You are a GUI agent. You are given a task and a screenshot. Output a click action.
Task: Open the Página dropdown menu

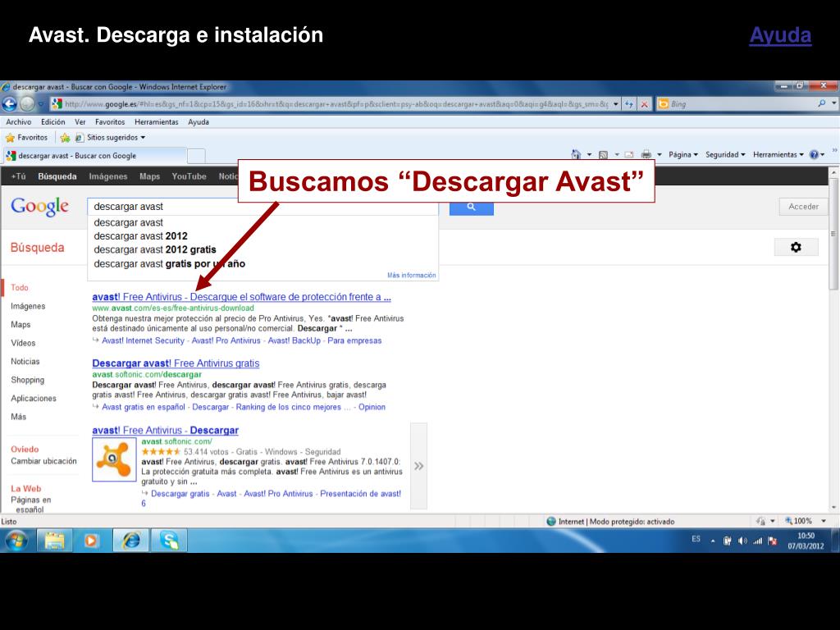click(x=683, y=155)
